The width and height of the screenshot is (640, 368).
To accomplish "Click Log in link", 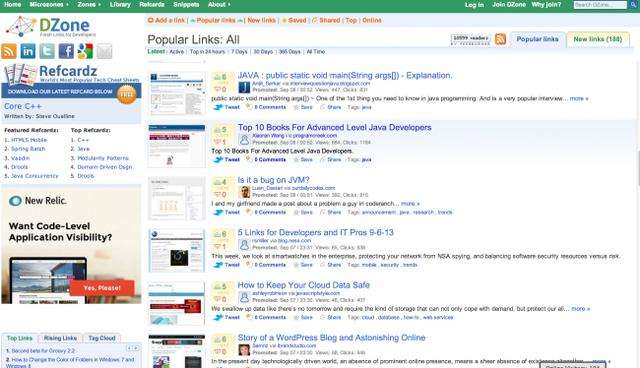I will 474,5.
